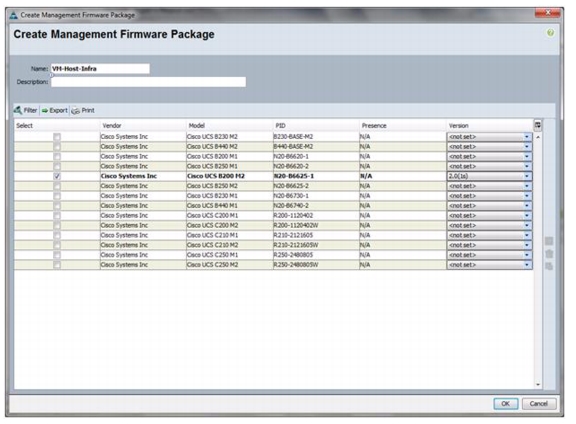Click the Filter toolbar icon
The image size is (576, 424).
pos(18,110)
